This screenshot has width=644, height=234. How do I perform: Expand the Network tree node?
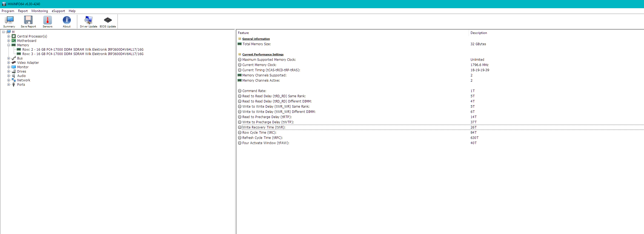tap(9, 80)
